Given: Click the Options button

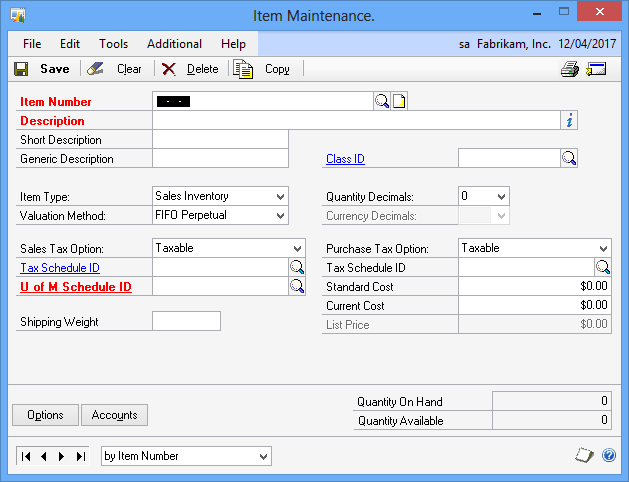Looking at the screenshot, I should pos(45,415).
